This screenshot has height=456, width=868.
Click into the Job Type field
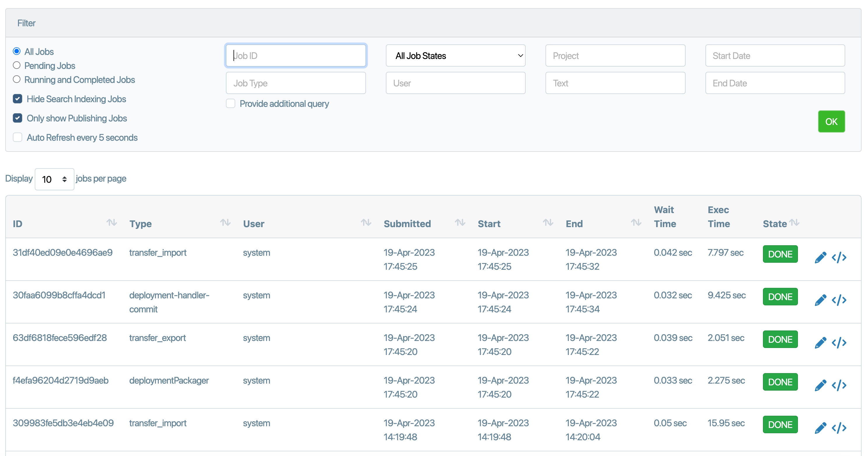295,83
